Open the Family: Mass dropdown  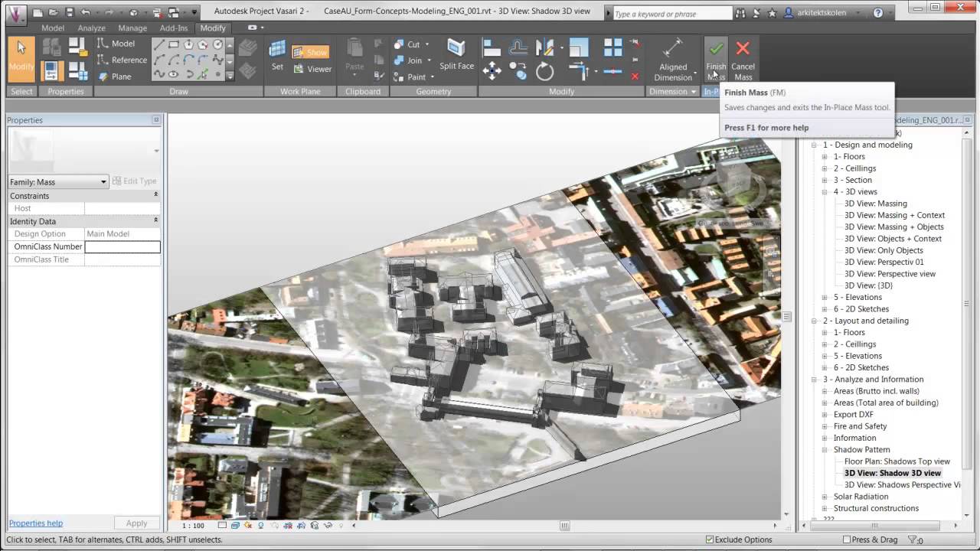pos(103,181)
